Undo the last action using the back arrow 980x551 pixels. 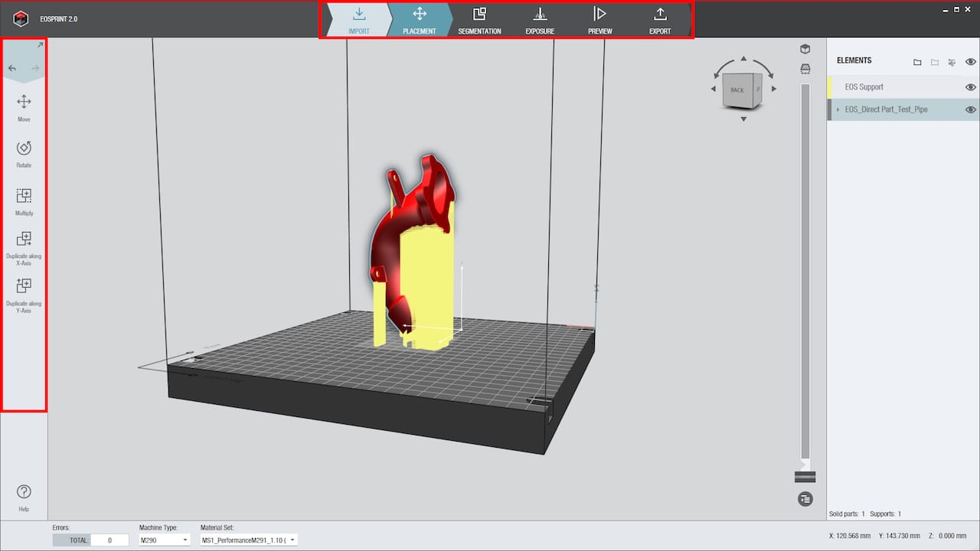click(x=12, y=68)
